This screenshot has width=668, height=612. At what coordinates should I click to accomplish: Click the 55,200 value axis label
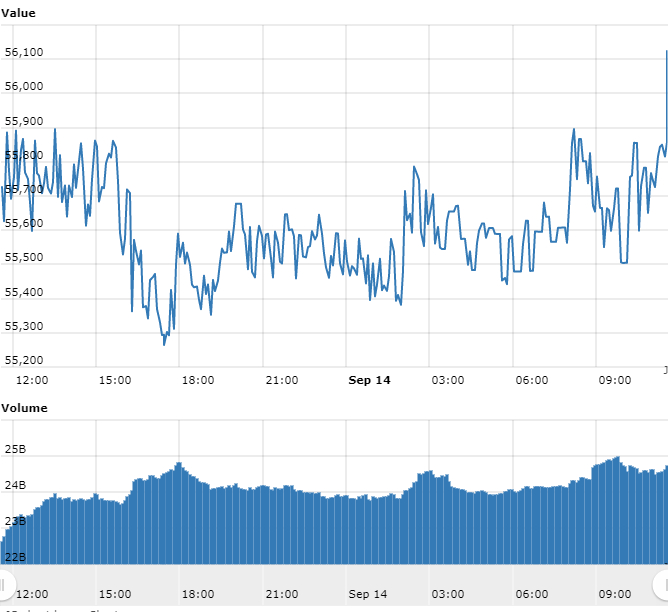[x=24, y=360]
